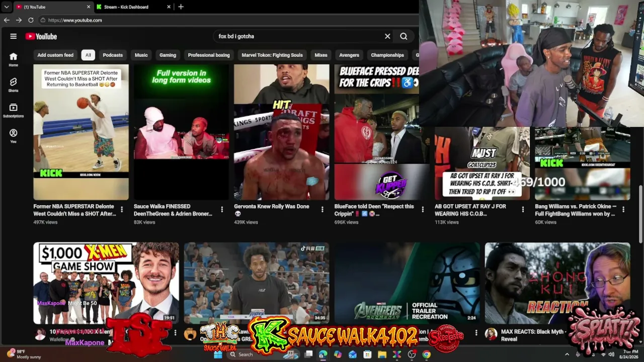Play the Delonte West basketball short thumbnail
The width and height of the screenshot is (644, 362).
(81, 132)
